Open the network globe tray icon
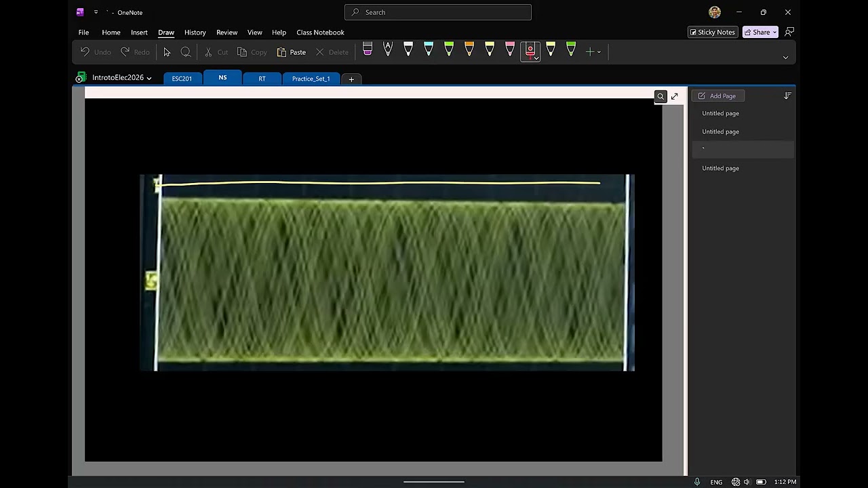 736,482
